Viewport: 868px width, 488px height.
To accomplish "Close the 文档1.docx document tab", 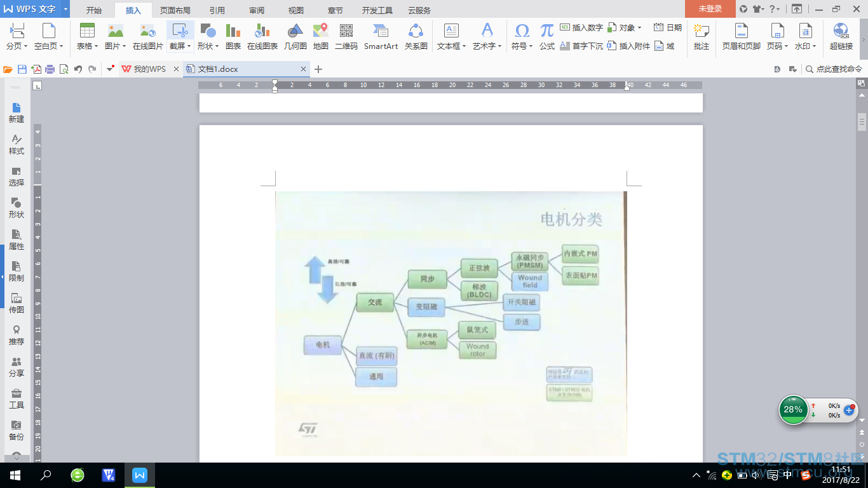I will 304,69.
